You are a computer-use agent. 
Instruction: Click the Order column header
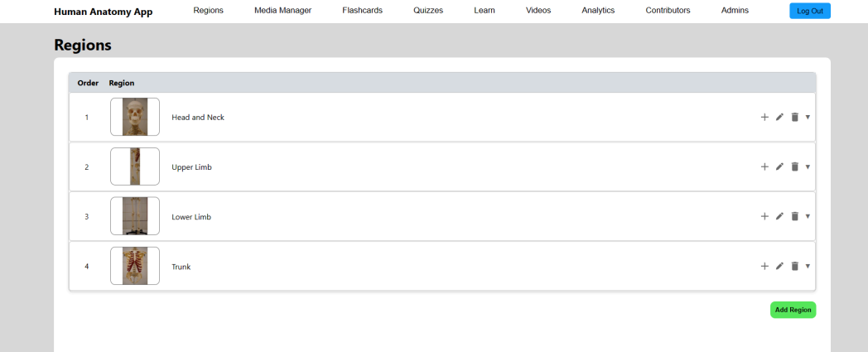88,83
